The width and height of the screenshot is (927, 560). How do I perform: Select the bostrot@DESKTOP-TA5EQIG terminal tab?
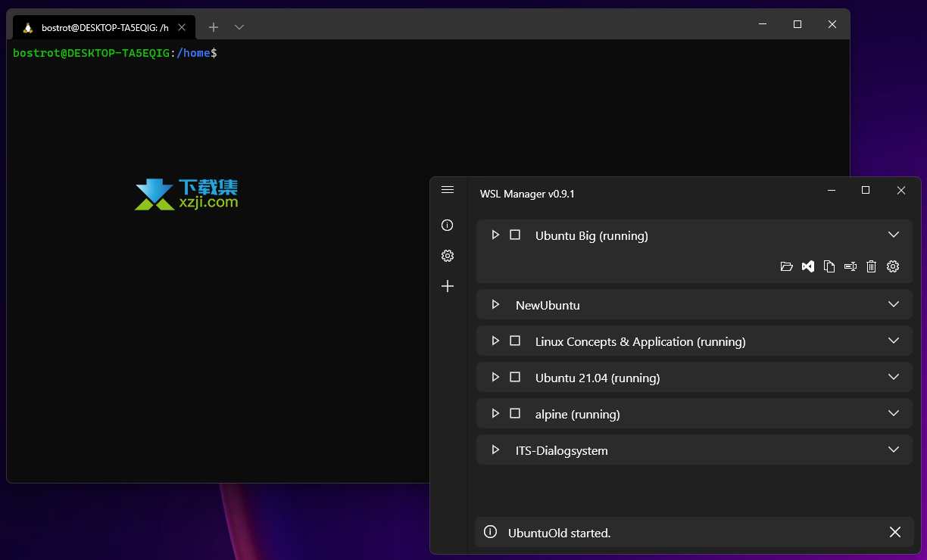coord(105,28)
